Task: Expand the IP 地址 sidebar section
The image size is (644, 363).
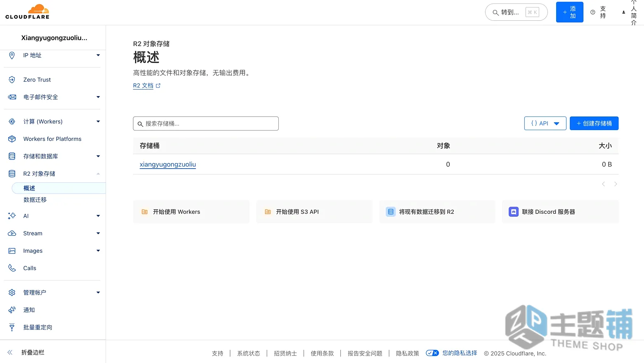Action: tap(98, 55)
